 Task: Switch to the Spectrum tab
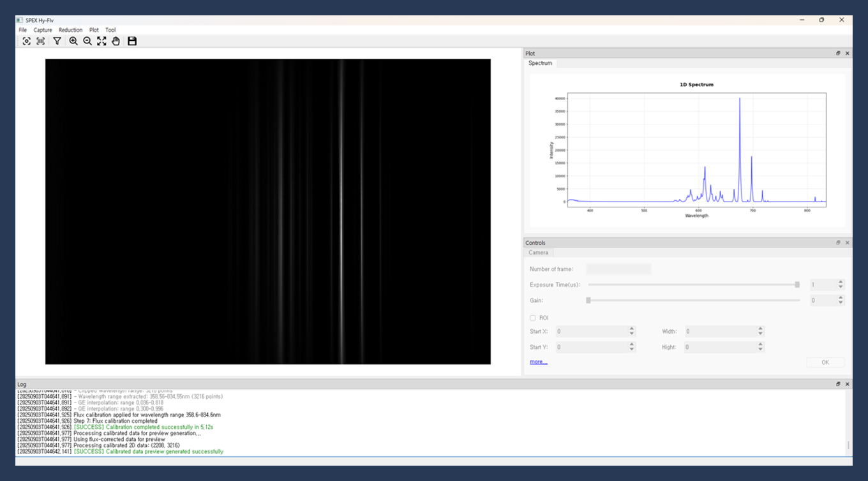pos(540,63)
